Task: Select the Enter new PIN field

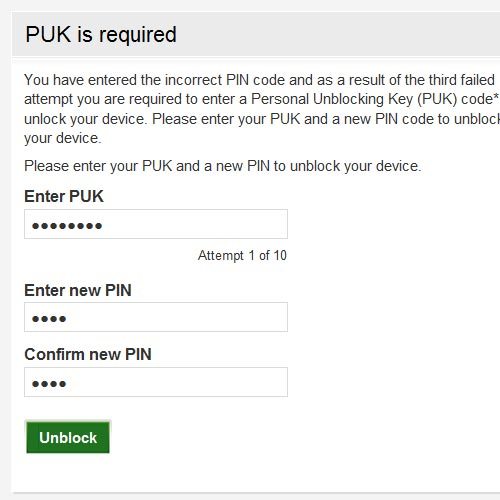Action: pos(156,317)
